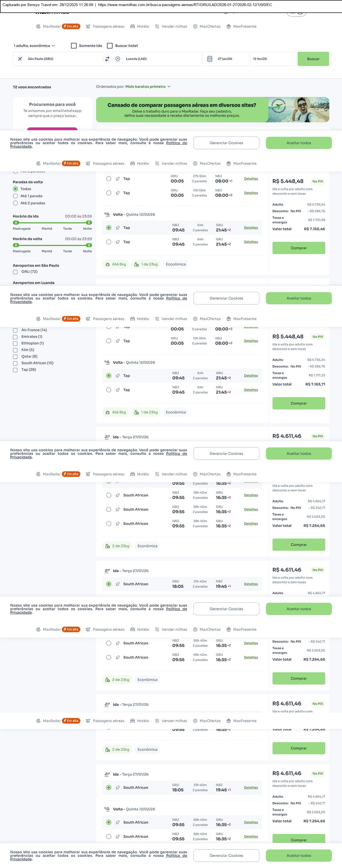Click the calendar icon beside 27 jan/26
This screenshot has width=342, height=868.
click(210, 59)
